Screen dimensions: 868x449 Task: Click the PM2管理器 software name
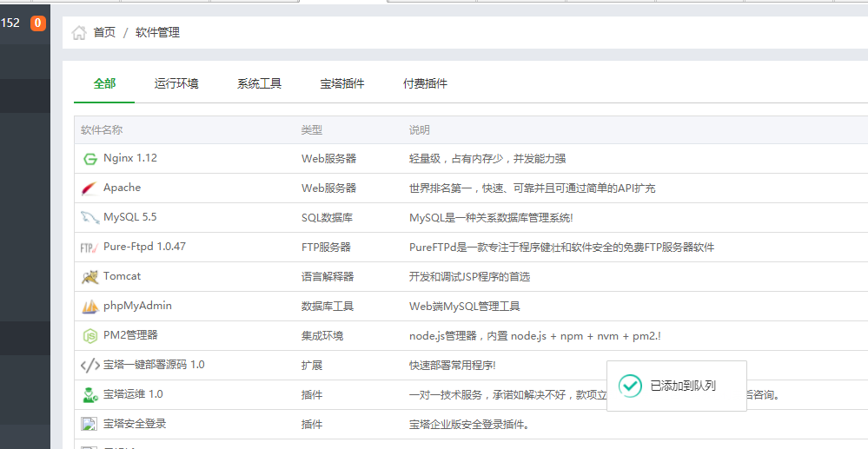130,335
